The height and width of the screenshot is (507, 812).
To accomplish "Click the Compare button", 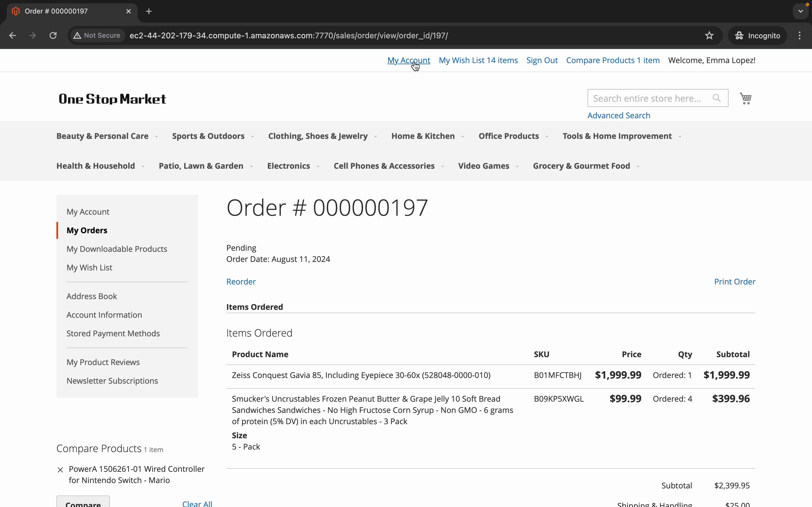I will tap(83, 502).
